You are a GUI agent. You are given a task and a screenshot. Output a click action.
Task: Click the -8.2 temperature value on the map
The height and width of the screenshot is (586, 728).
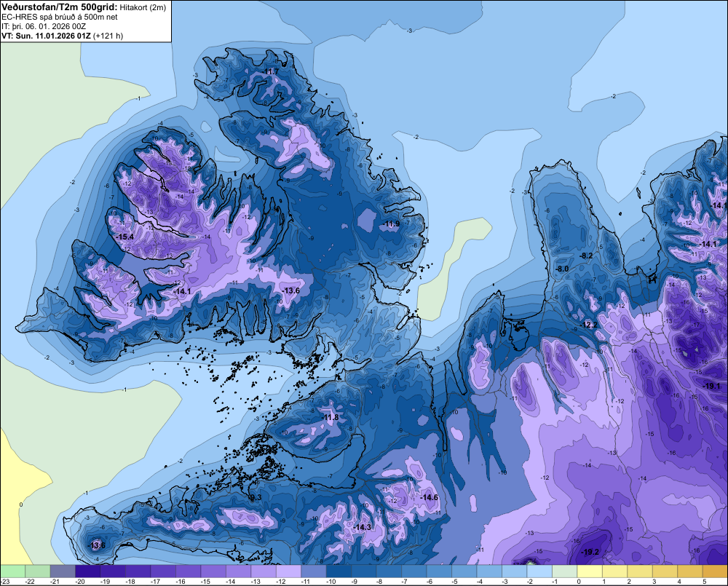[x=586, y=256]
